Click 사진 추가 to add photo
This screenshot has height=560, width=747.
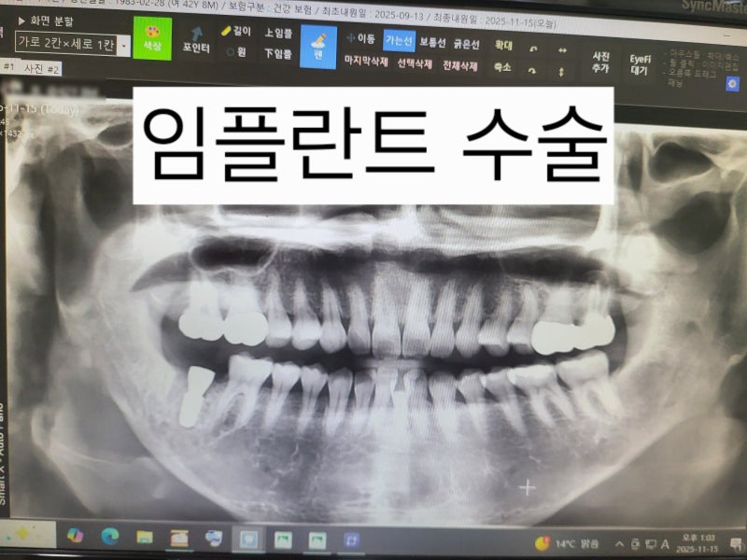click(600, 63)
